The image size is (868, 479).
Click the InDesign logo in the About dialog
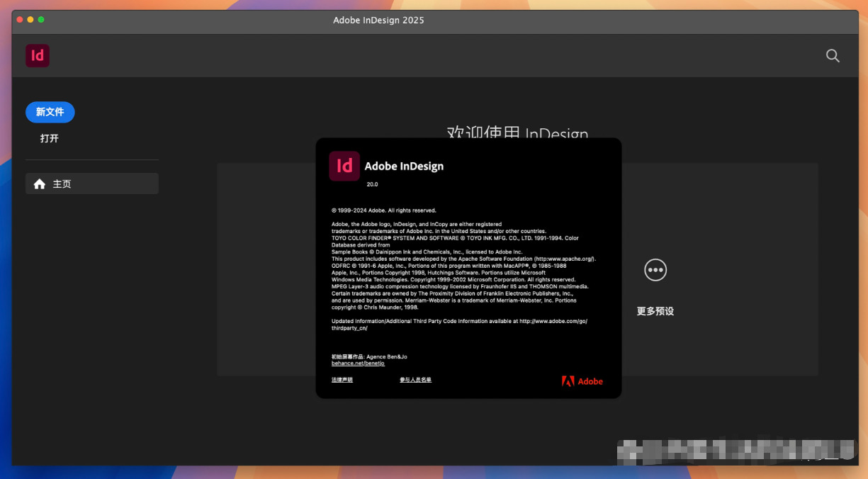(344, 166)
